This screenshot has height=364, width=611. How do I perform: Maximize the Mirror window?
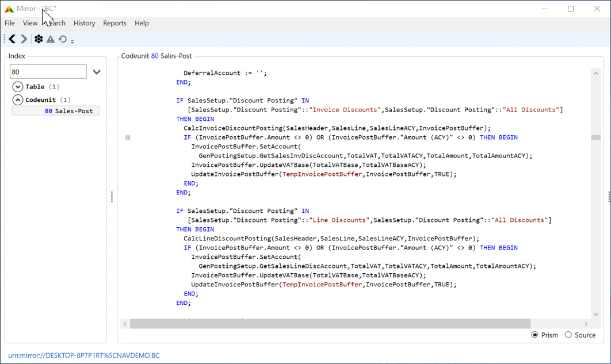pyautogui.click(x=571, y=9)
